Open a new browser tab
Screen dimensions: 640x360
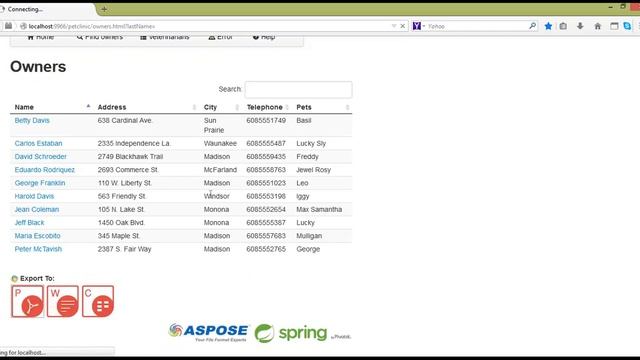pyautogui.click(x=104, y=9)
